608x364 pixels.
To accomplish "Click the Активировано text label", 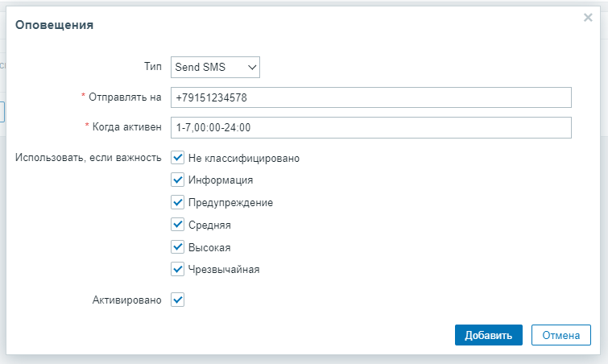I will [127, 300].
